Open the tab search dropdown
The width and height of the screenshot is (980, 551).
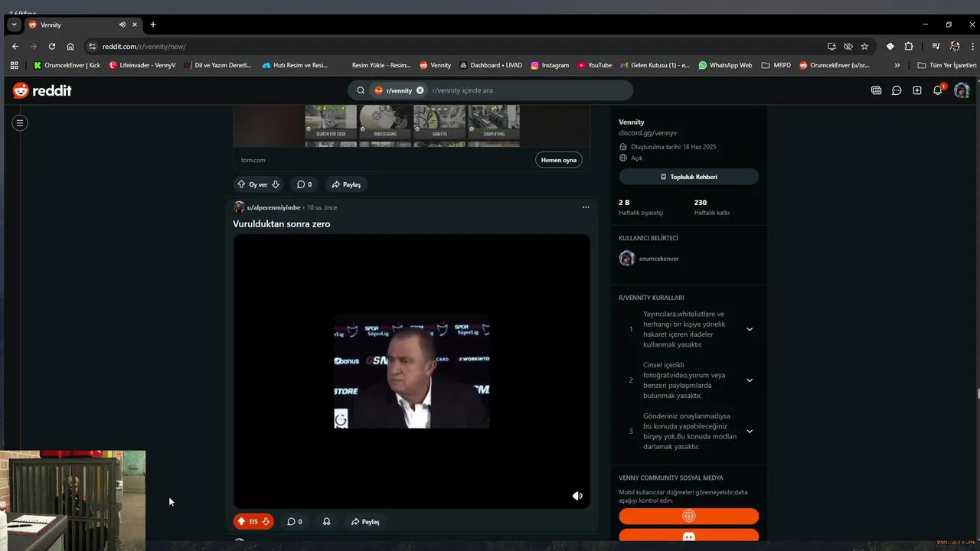click(14, 24)
